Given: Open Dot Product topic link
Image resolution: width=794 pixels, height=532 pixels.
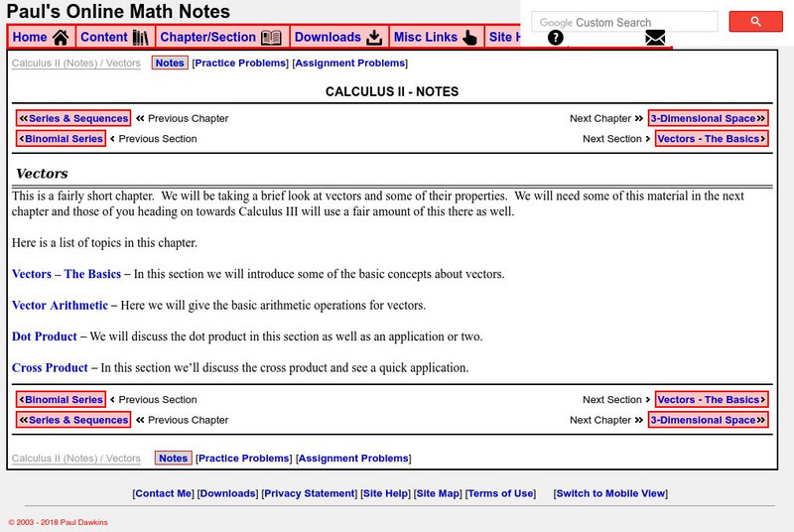Looking at the screenshot, I should click(x=45, y=336).
